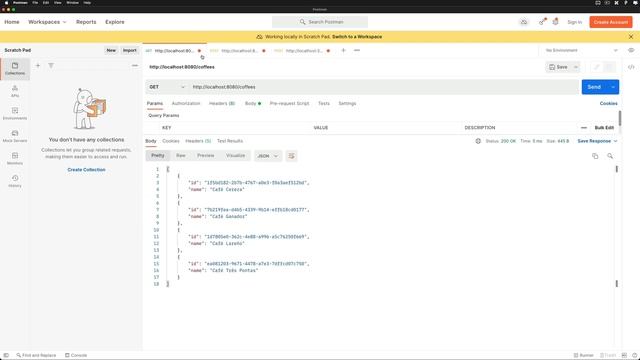Switch to the request Headers (8) tab
Image resolution: width=640 pixels, height=360 pixels.
click(x=222, y=104)
